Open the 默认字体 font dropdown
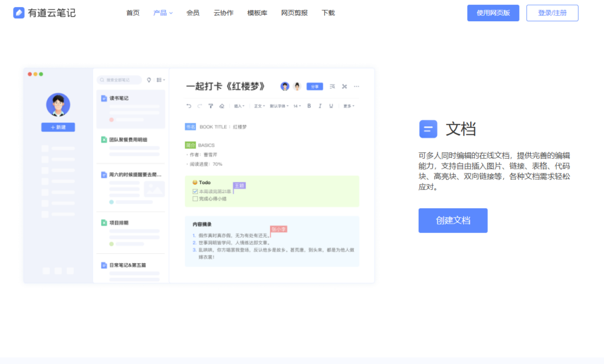Screen dimensions: 604x364 (x=277, y=106)
